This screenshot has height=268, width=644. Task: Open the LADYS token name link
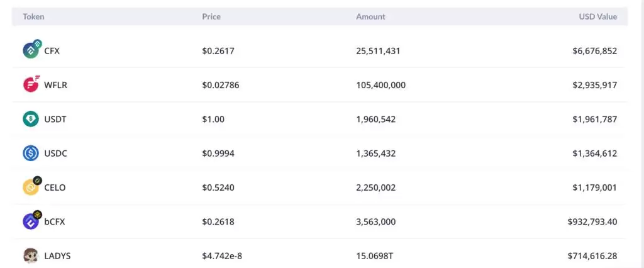[x=57, y=255]
